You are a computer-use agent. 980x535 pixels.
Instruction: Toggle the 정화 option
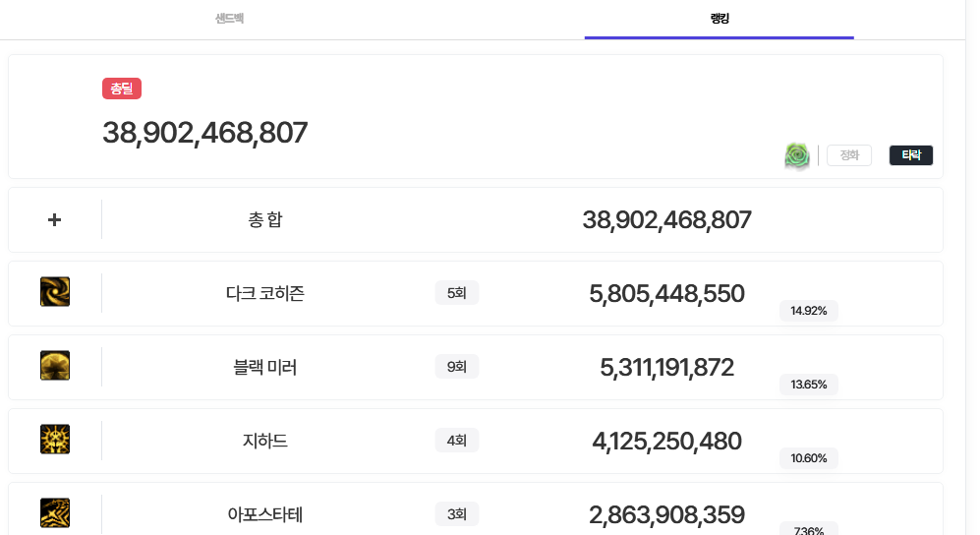(849, 155)
